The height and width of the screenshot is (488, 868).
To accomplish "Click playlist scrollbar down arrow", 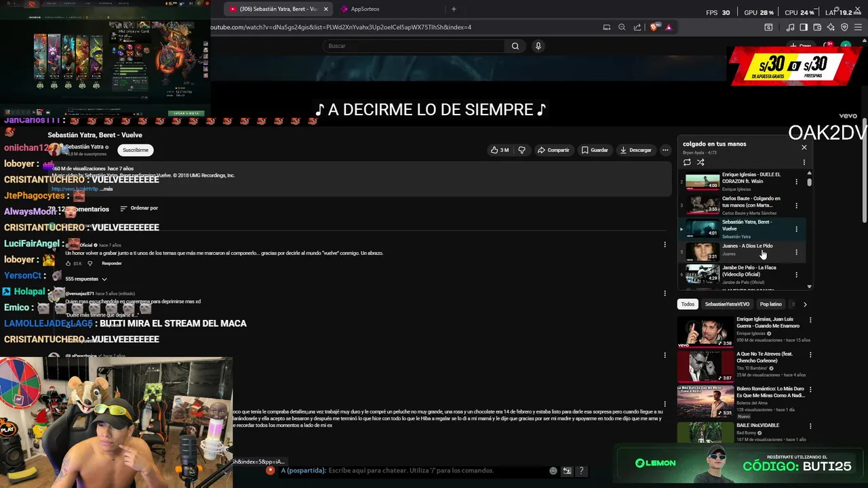I will click(x=809, y=286).
